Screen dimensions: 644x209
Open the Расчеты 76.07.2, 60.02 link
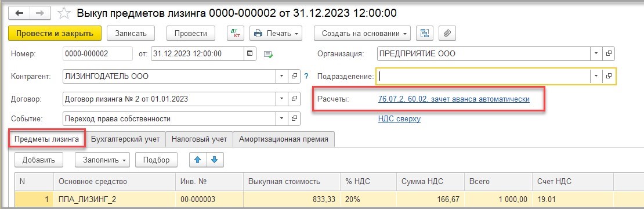pos(454,99)
